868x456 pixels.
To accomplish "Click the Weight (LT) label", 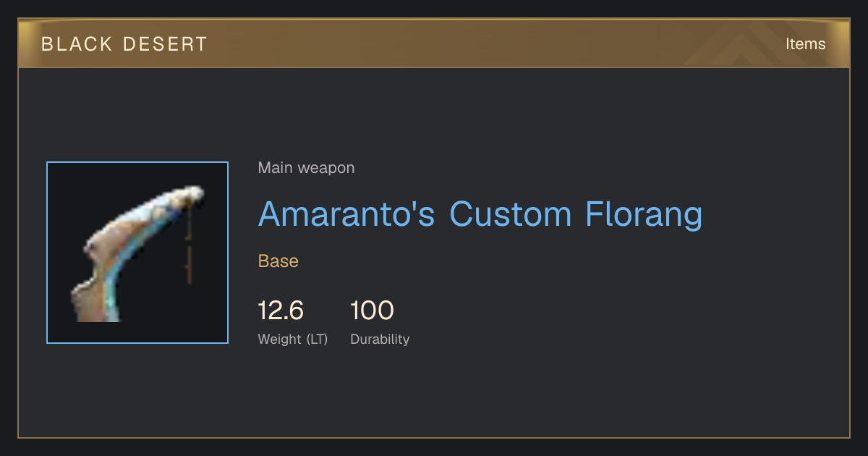I will pos(293,339).
